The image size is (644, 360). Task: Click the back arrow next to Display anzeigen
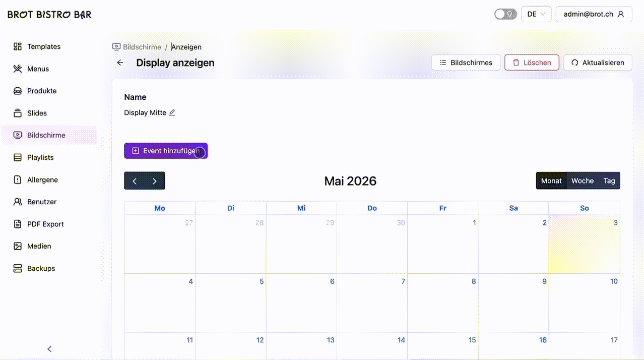(120, 63)
